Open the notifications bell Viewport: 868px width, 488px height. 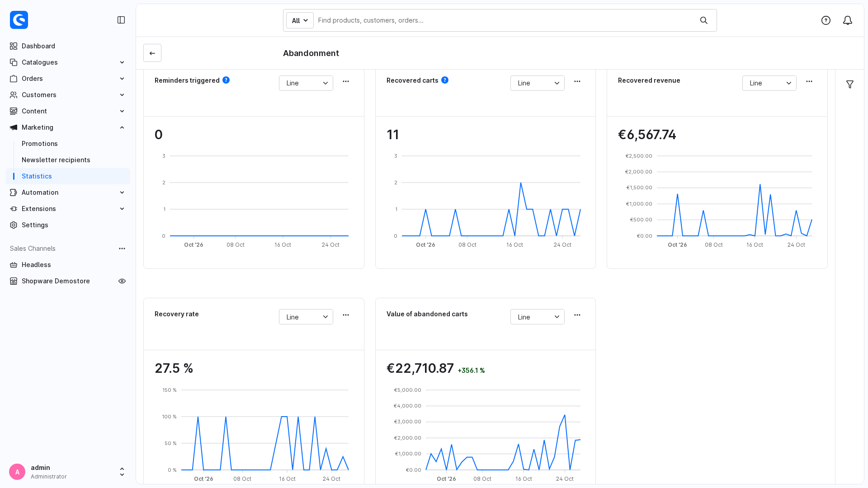pyautogui.click(x=848, y=20)
